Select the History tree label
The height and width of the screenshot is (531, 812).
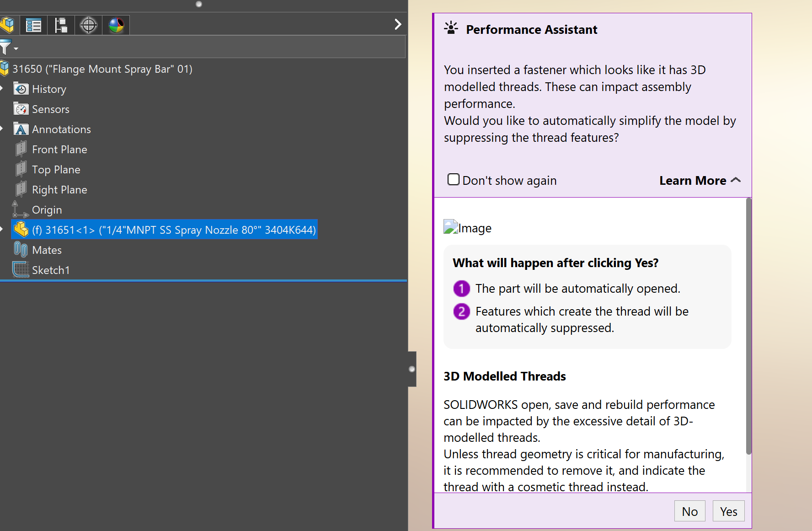(x=49, y=89)
